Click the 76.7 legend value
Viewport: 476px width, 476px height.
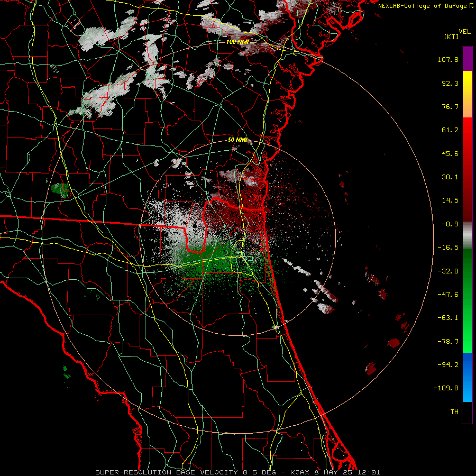[450, 106]
